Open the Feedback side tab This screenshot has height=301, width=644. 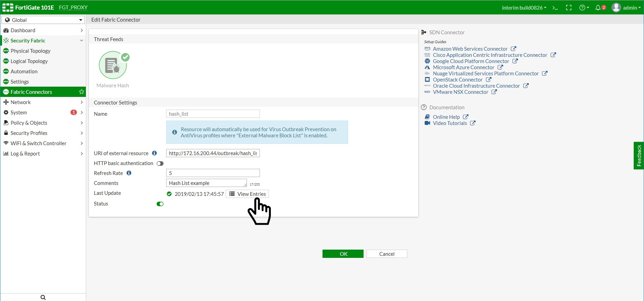639,155
